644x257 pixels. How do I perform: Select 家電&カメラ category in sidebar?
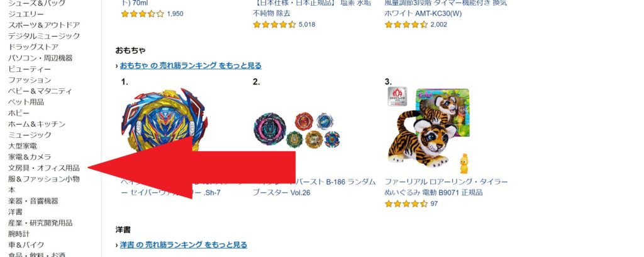(30, 157)
